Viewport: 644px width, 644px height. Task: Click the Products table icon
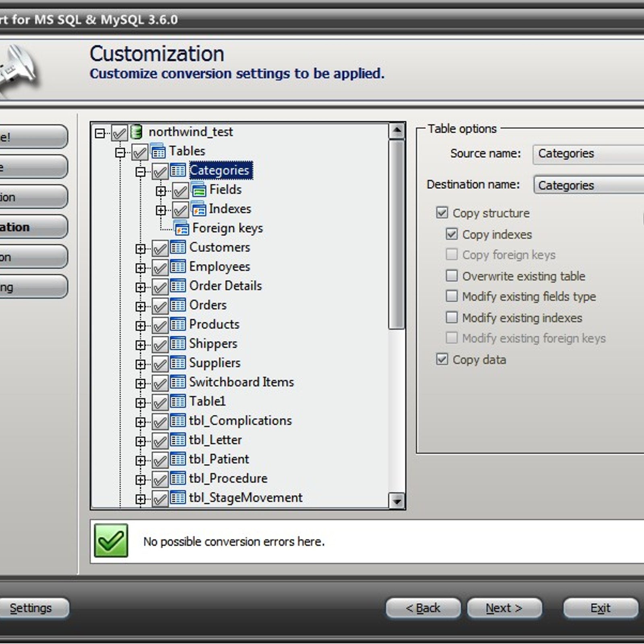pos(178,324)
